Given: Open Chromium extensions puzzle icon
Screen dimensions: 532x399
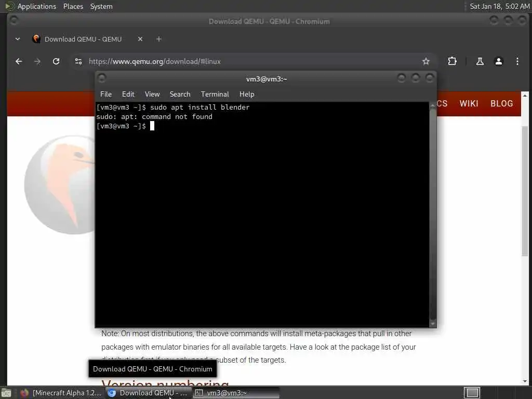Looking at the screenshot, I should [452, 61].
